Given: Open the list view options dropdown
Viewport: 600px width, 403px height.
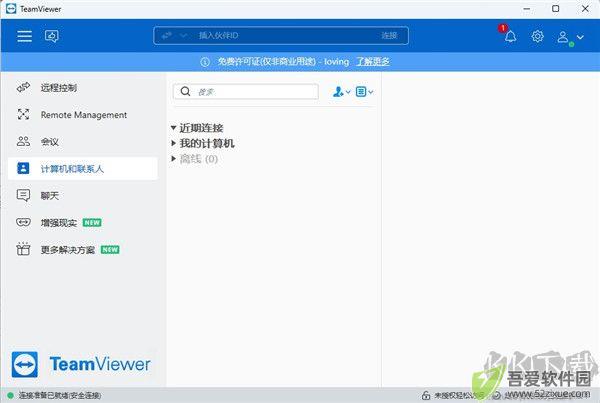Looking at the screenshot, I should 364,92.
